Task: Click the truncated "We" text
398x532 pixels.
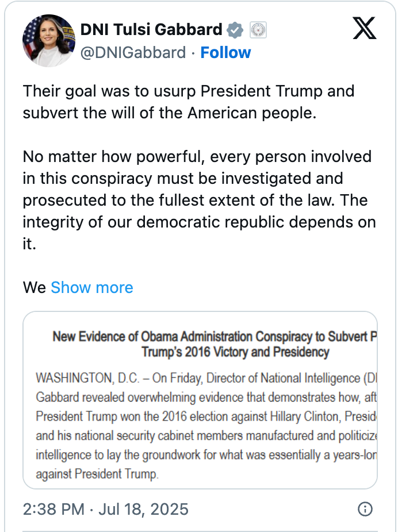Action: tap(34, 287)
